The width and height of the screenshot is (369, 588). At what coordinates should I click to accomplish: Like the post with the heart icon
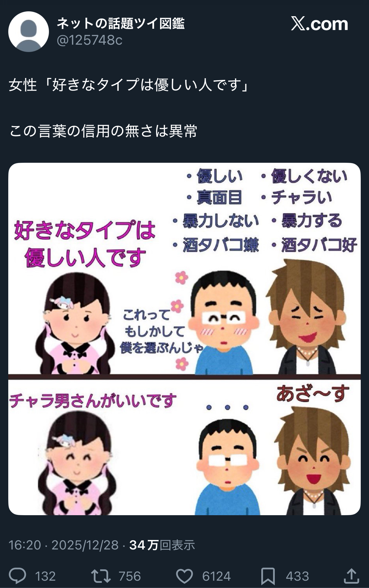click(184, 576)
